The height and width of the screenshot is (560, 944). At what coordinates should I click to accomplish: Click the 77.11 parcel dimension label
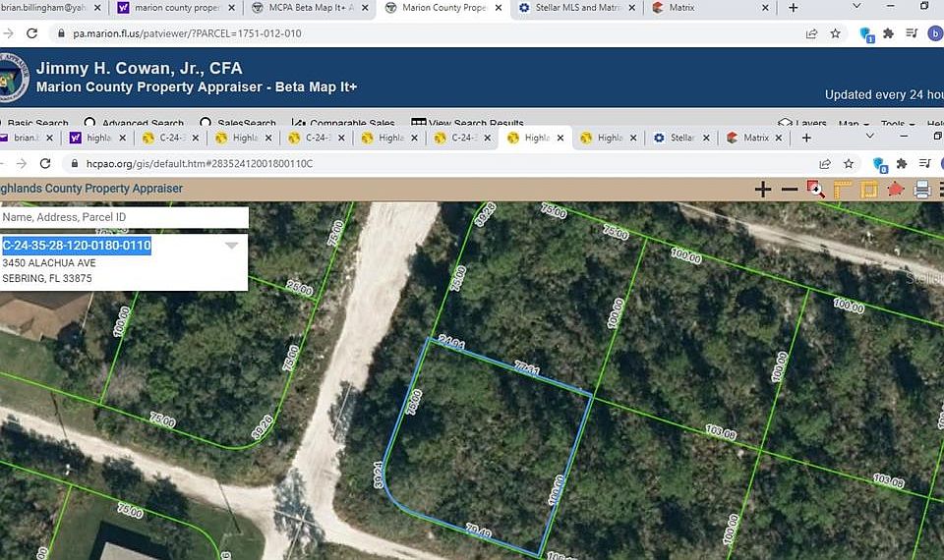coord(527,367)
